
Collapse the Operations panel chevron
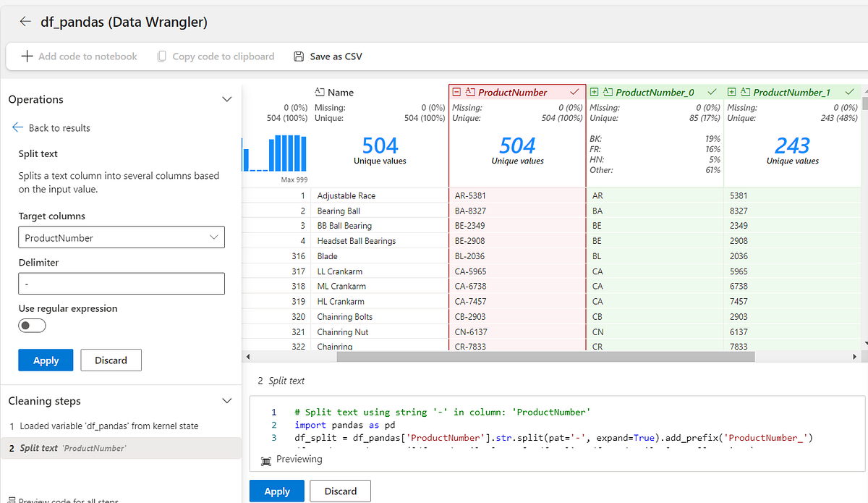point(226,99)
